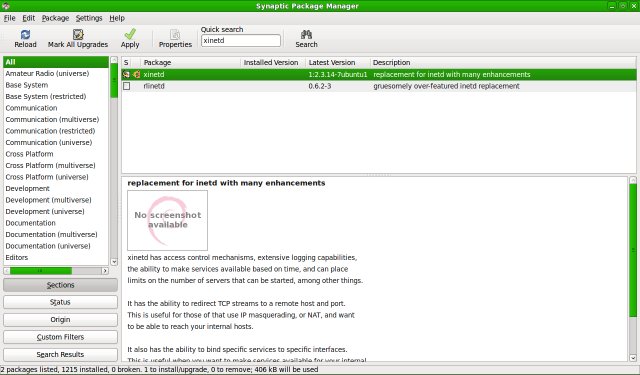
Task: Sort by the Package column header
Action: [x=191, y=62]
